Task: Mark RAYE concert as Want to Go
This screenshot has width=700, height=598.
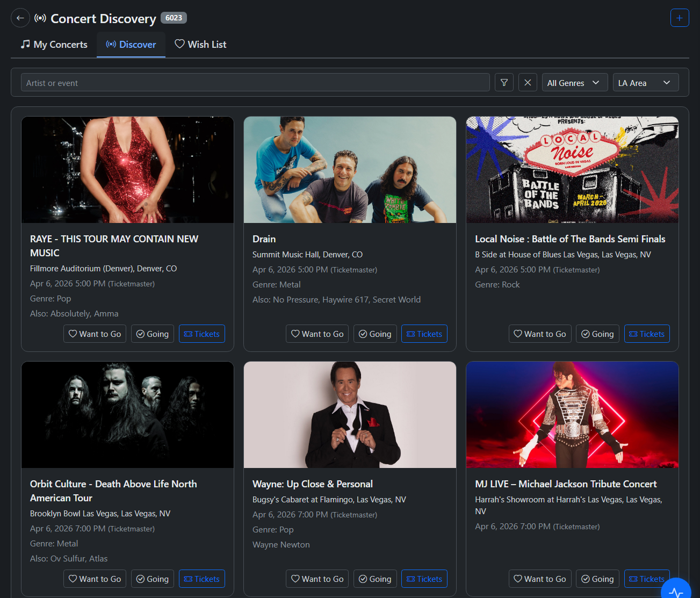Action: 95,334
